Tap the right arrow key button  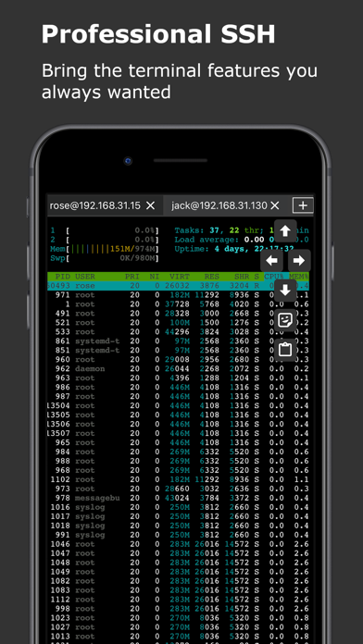tap(299, 260)
